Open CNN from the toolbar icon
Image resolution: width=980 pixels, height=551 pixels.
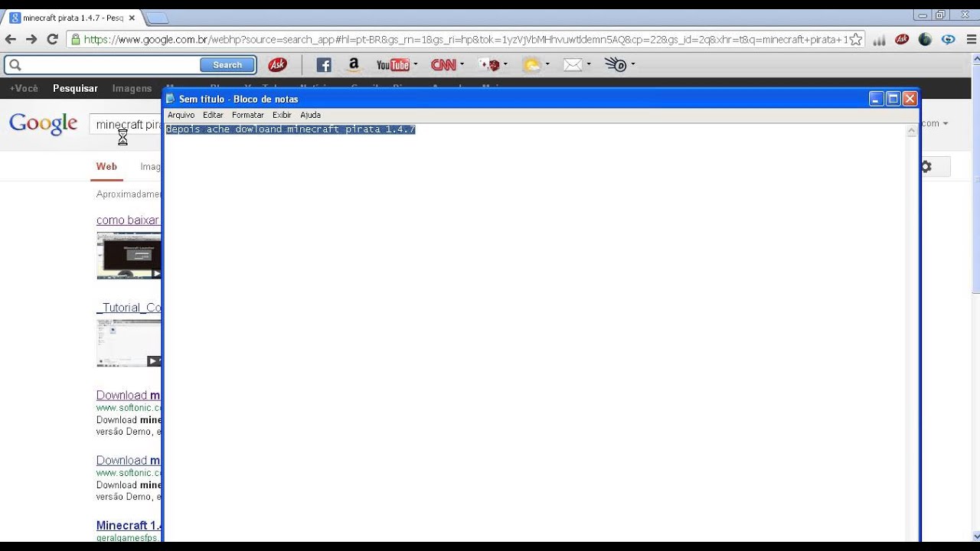coord(443,65)
